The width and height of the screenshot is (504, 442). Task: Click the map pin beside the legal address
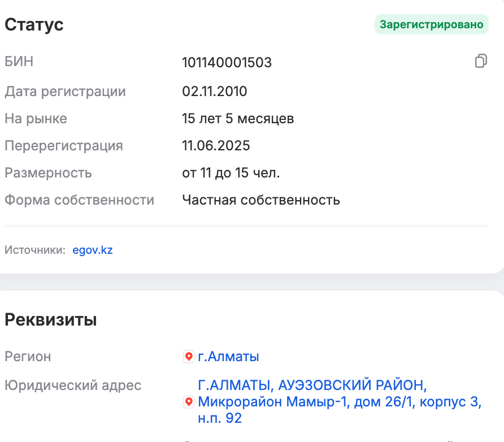189,402
